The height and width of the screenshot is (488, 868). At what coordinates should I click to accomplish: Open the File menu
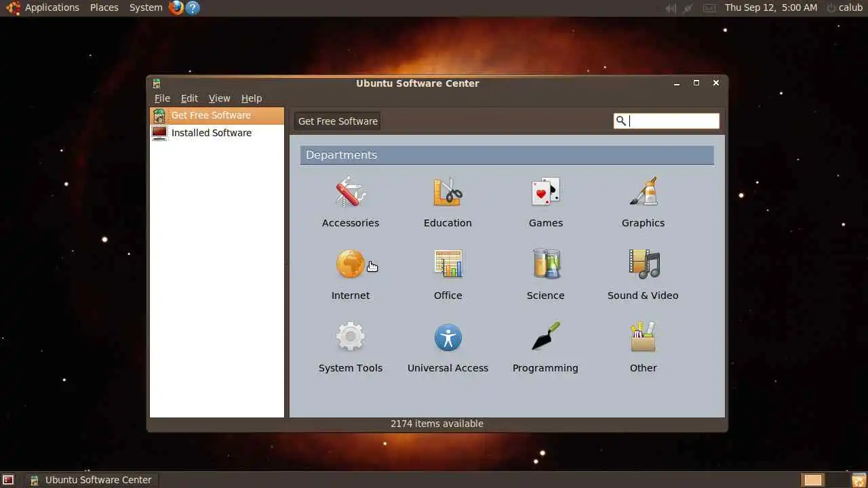pos(162,98)
